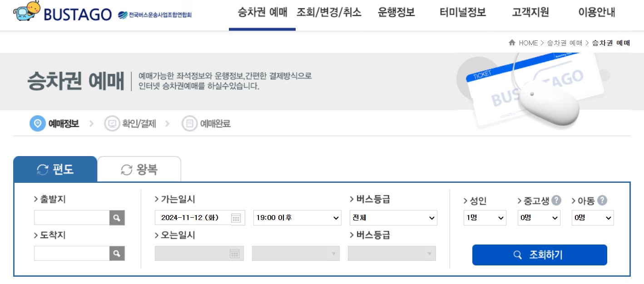Select the 편도 one-way tab
This screenshot has width=644, height=284.
[55, 168]
